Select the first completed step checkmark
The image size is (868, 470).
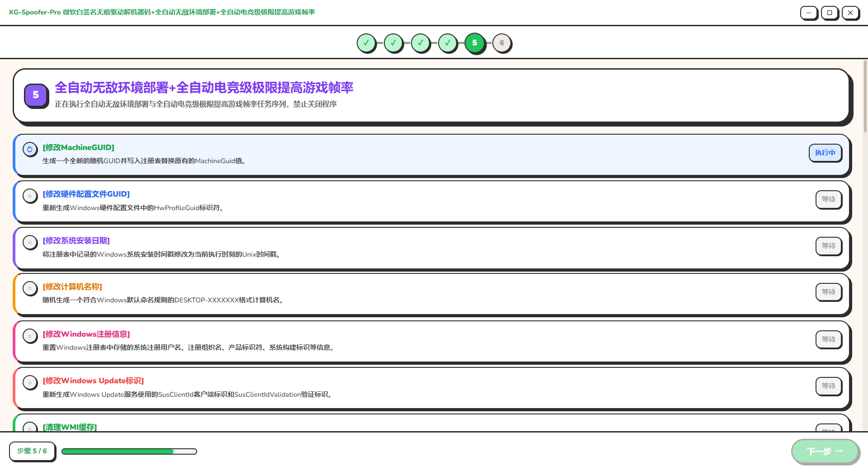click(x=366, y=43)
